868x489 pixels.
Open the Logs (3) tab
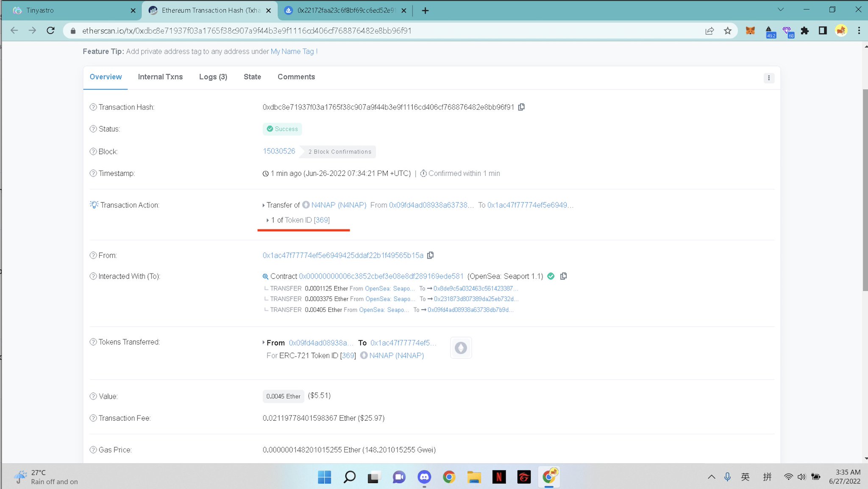[x=213, y=77]
